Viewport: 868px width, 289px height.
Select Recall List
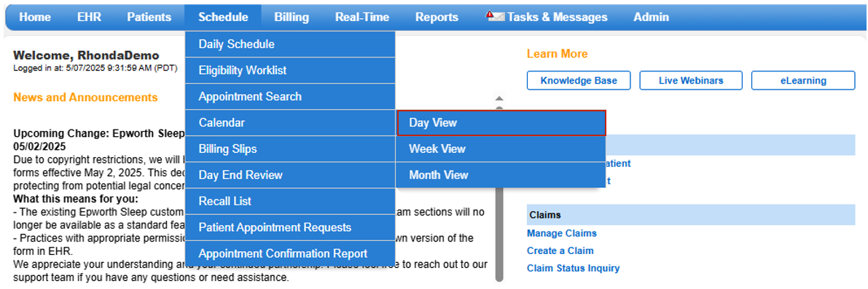290,201
